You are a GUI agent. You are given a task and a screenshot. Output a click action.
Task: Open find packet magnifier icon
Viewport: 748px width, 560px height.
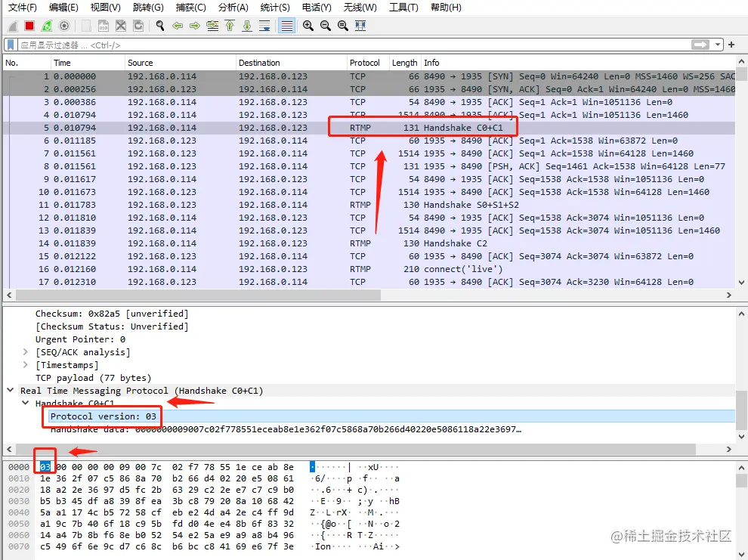coord(160,26)
